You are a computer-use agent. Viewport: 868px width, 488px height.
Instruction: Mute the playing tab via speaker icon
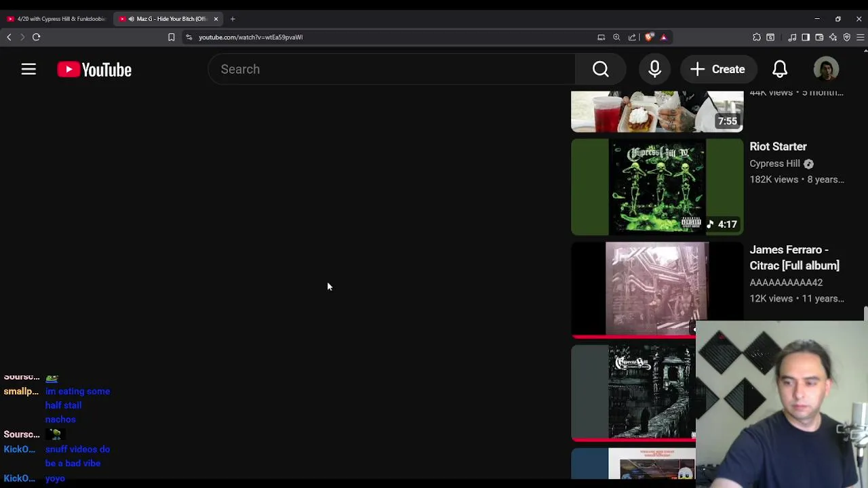coord(131,19)
